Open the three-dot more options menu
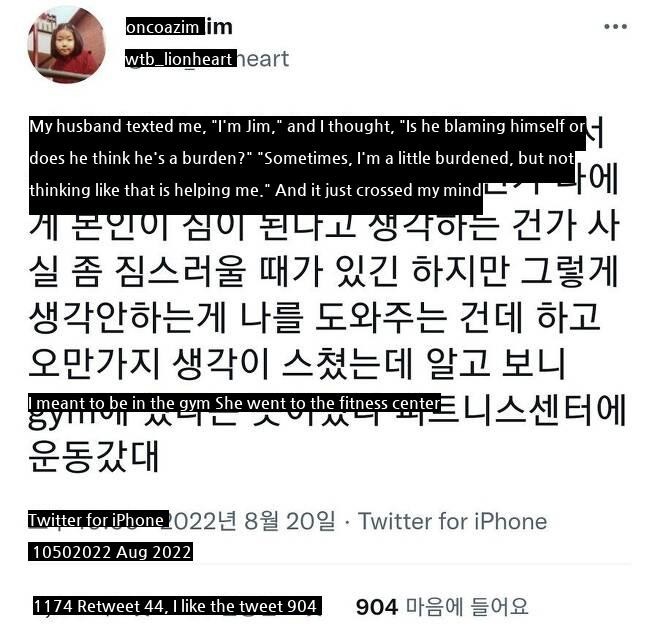Image resolution: width=658 pixels, height=636 pixels. 615,26
